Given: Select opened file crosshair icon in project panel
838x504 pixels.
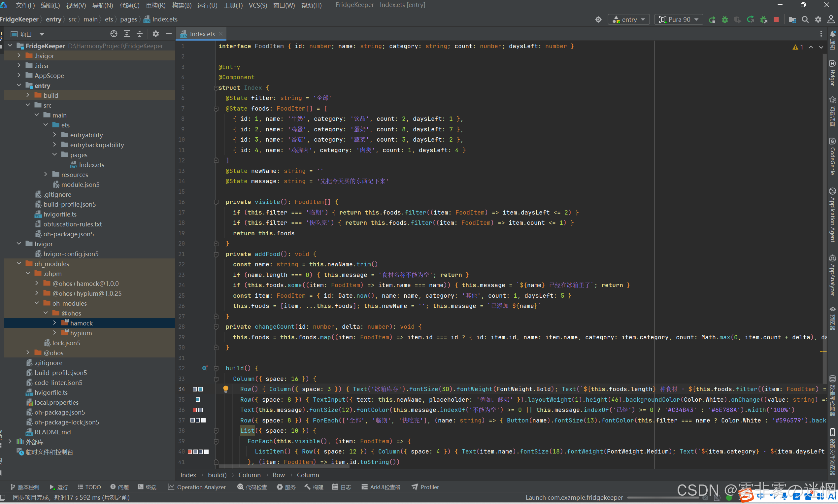Looking at the screenshot, I should [114, 34].
